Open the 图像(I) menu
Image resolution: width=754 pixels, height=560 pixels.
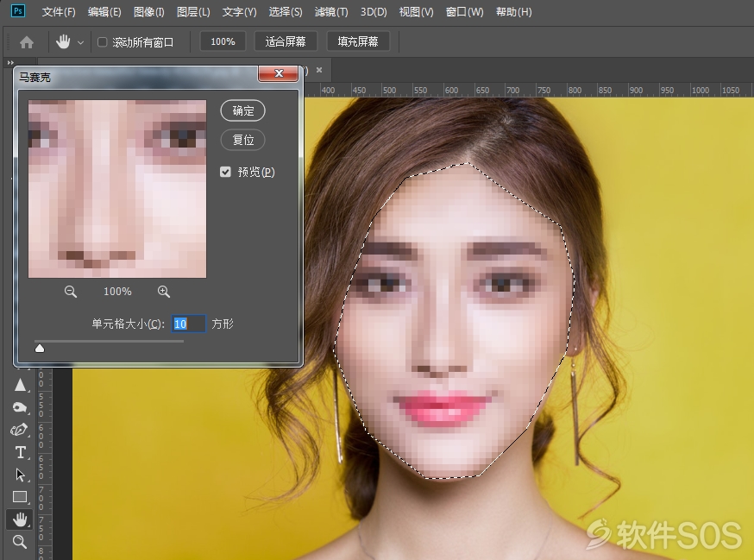coord(149,12)
